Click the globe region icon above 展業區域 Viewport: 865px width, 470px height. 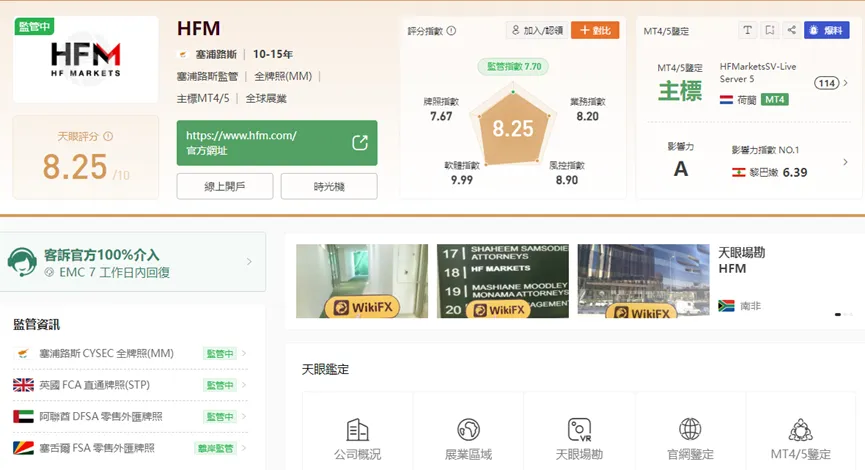468,430
